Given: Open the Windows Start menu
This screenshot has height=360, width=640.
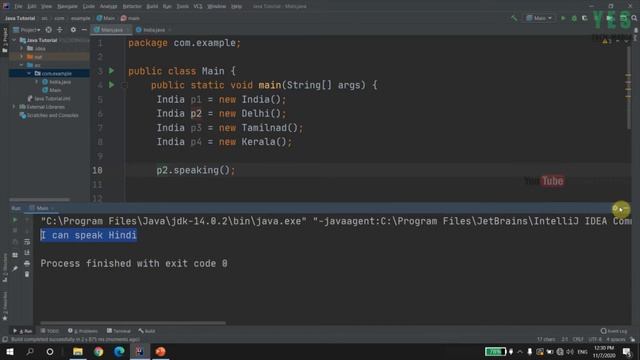Looking at the screenshot, I should 9,351.
